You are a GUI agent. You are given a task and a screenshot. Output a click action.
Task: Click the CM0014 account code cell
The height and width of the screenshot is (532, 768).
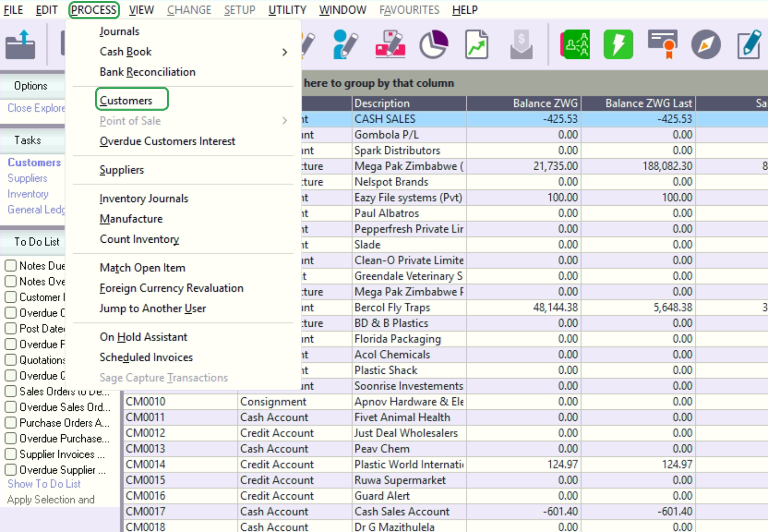coord(180,464)
